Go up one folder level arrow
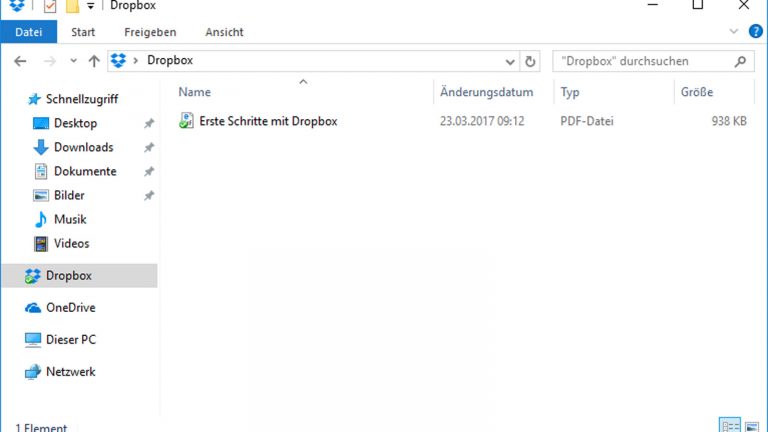 [94, 61]
